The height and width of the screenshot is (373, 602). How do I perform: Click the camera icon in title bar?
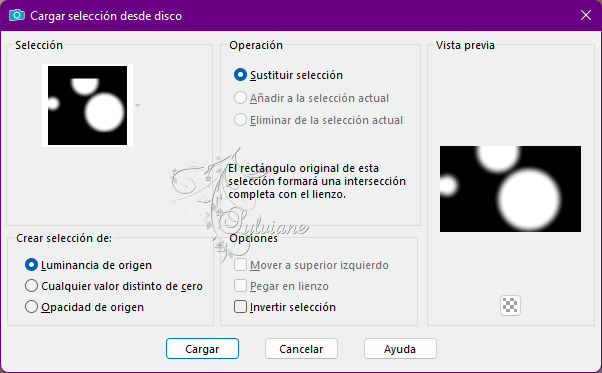[17, 15]
